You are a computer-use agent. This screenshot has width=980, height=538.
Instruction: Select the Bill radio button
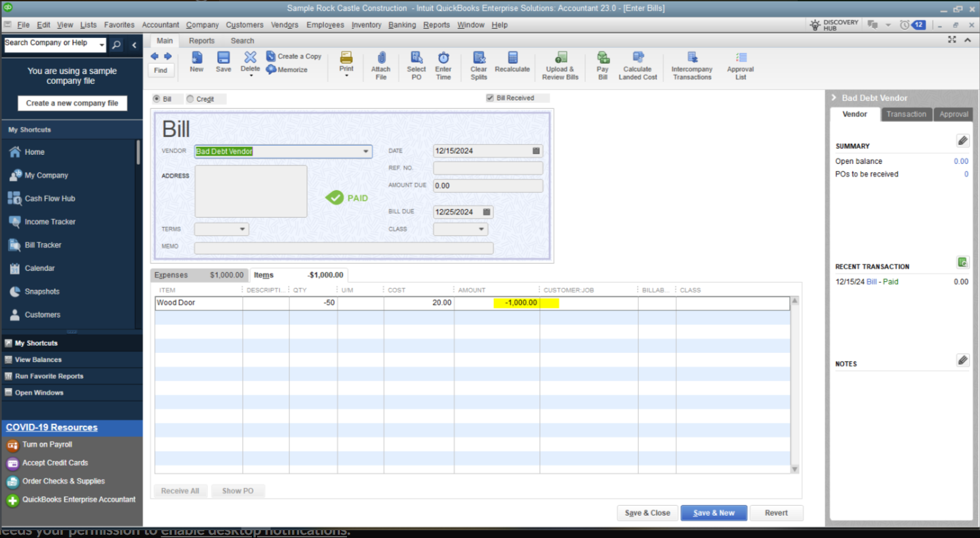tap(157, 99)
